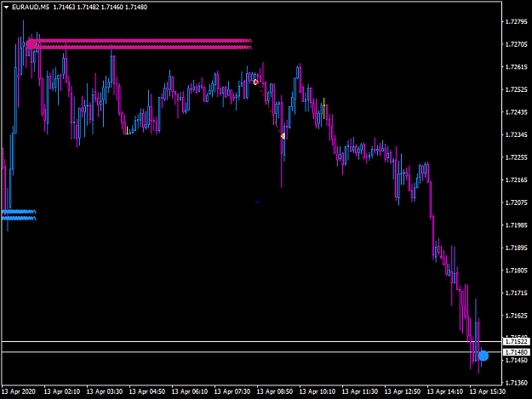Click the 1.72255 price scale value
The height and width of the screenshot is (399, 532).
pyautogui.click(x=517, y=157)
